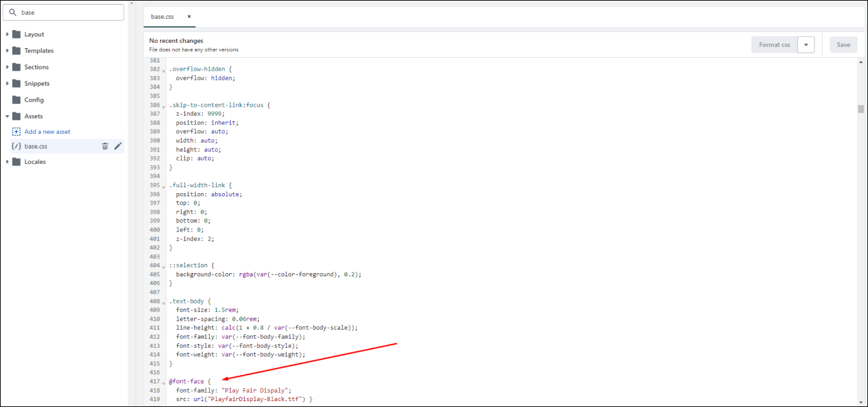Click the Locales folder icon
868x407 pixels.
click(x=16, y=162)
